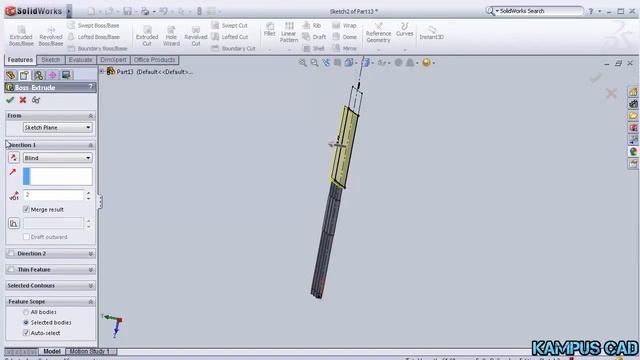640x360 pixels.
Task: Click the Zoom to Fit icon
Action: coord(302,63)
